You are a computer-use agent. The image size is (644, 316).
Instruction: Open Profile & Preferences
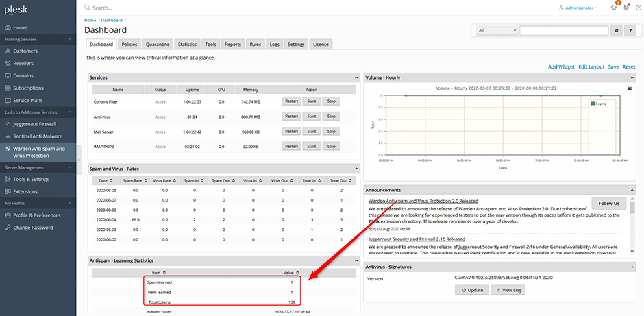click(36, 215)
